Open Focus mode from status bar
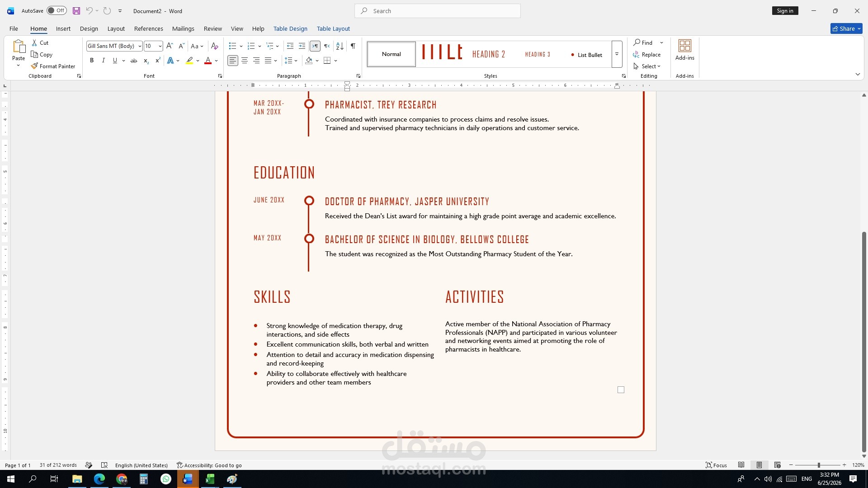Image resolution: width=868 pixels, height=488 pixels. tap(717, 465)
